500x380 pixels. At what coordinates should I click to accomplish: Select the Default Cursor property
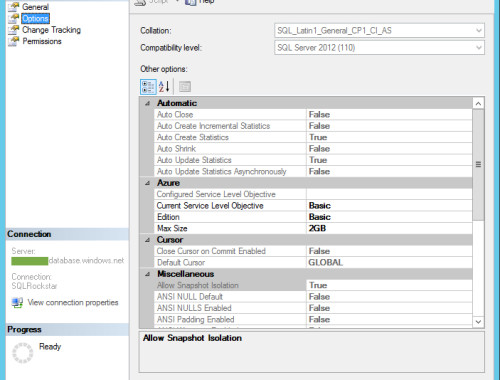(313, 263)
